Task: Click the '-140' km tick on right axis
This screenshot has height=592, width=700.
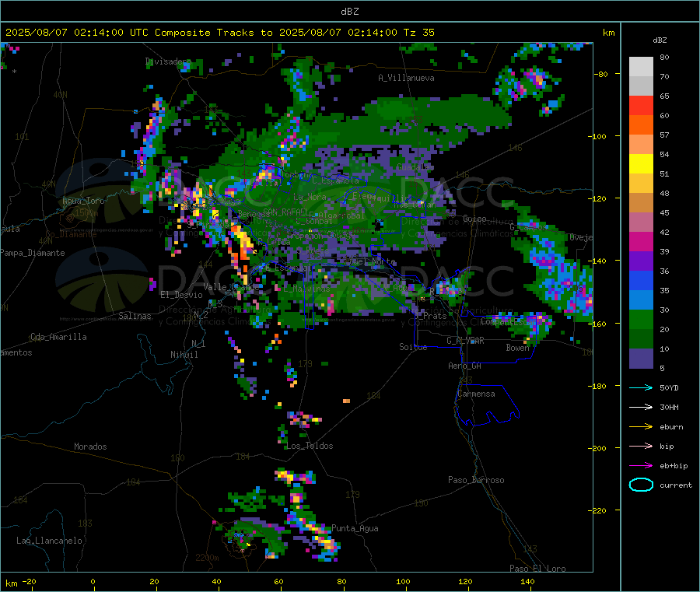Action: (599, 261)
